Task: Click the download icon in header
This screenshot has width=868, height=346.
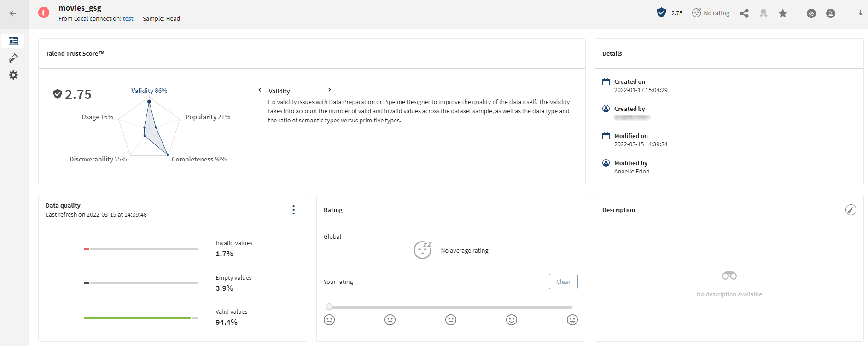Action: 860,13
